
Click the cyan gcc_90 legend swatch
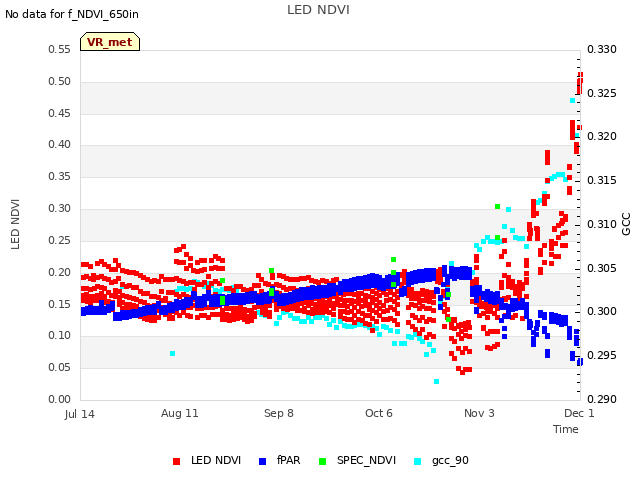(x=418, y=461)
